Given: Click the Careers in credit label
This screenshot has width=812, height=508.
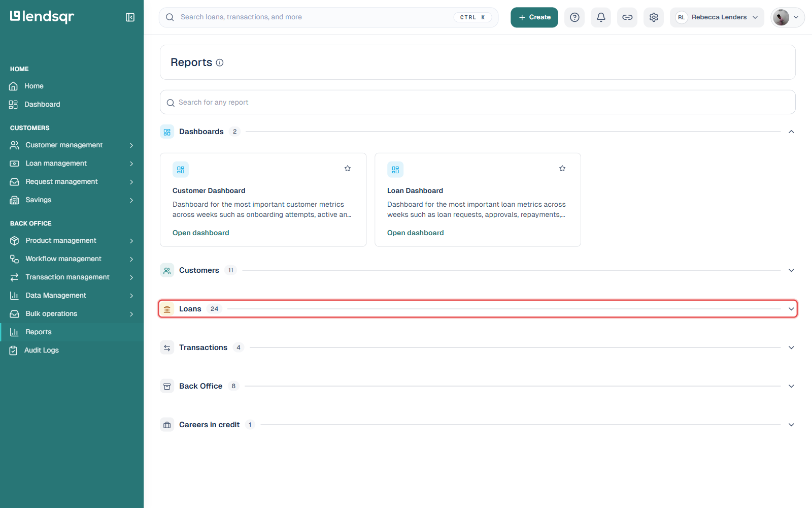Looking at the screenshot, I should click(209, 425).
